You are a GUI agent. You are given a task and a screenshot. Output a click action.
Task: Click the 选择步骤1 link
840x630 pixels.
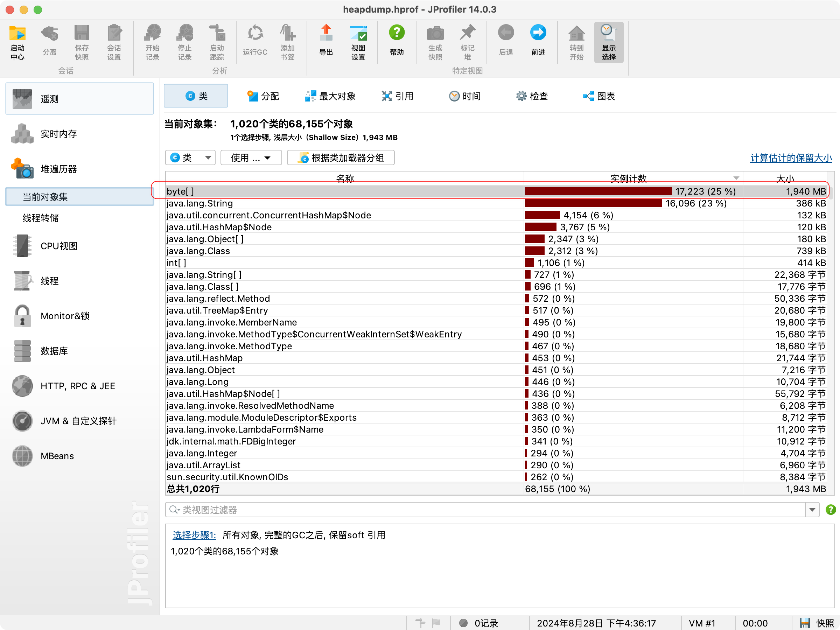pyautogui.click(x=194, y=535)
